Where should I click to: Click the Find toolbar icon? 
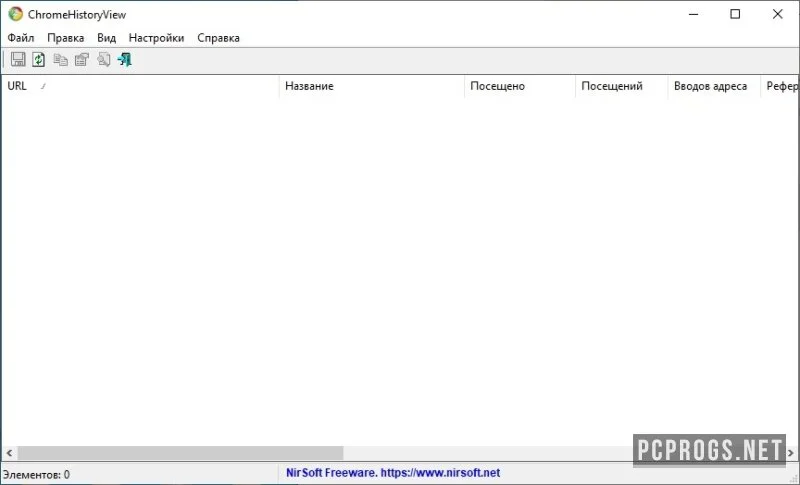tap(104, 60)
